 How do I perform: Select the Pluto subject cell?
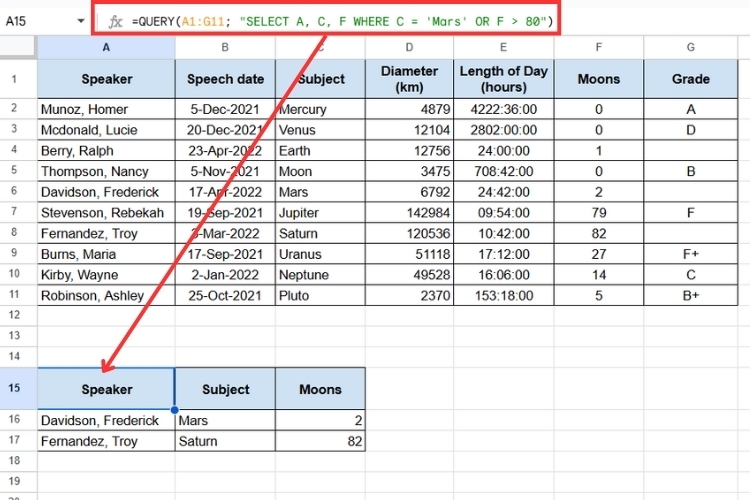coord(320,295)
